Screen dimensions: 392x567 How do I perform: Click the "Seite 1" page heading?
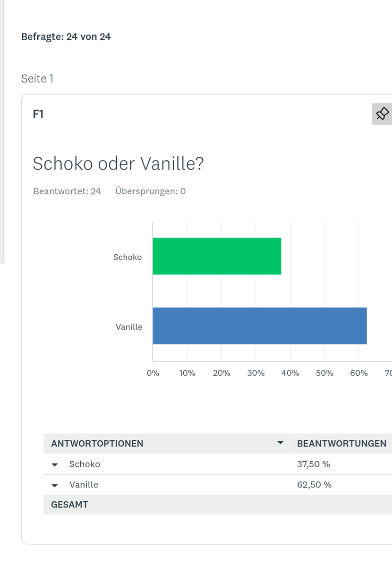pyautogui.click(x=37, y=78)
